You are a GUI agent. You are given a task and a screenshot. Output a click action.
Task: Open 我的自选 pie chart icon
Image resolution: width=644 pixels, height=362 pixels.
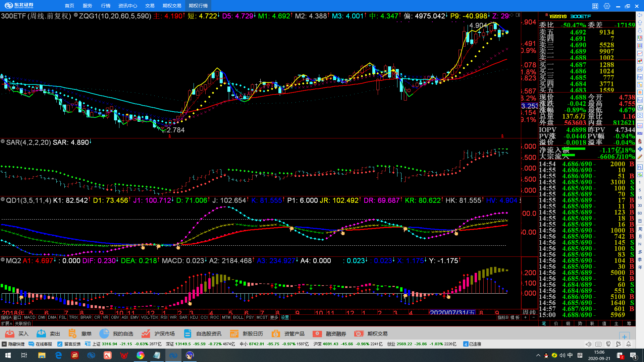click(x=104, y=334)
